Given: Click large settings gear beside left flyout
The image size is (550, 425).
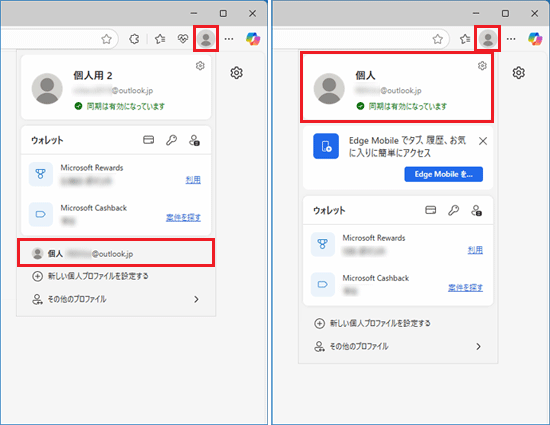Looking at the screenshot, I should 236,73.
